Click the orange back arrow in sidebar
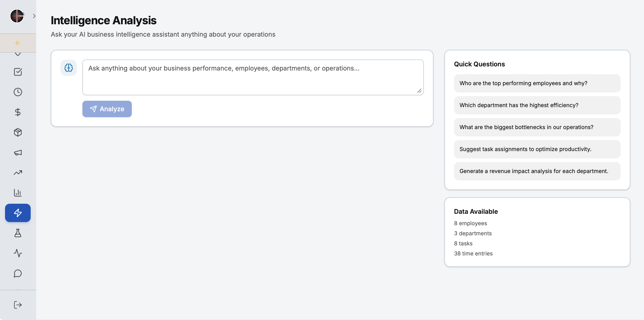The image size is (644, 320). point(18,43)
